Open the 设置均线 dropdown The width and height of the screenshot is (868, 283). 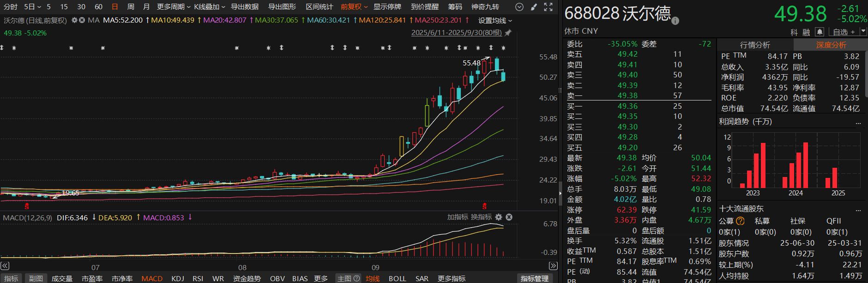click(x=495, y=21)
